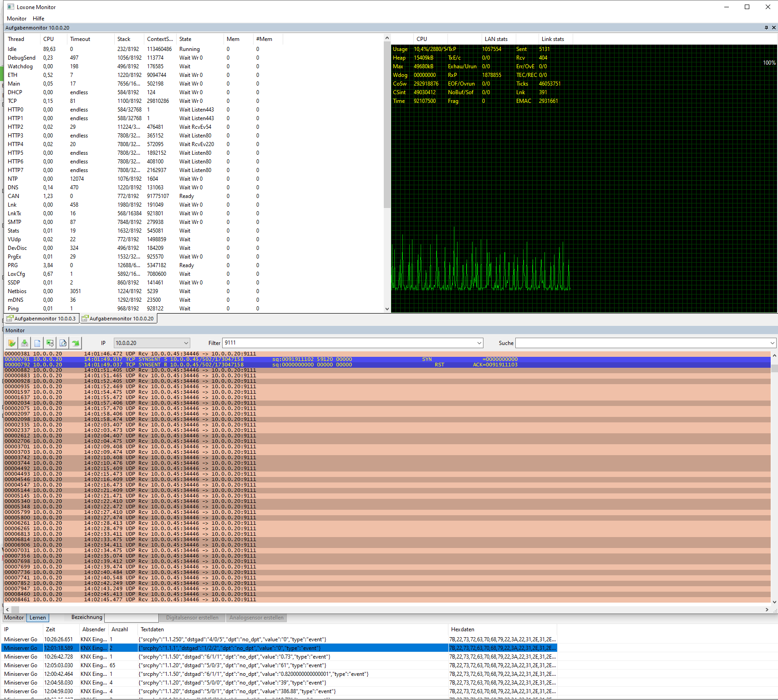Click the blank new document icon

(37, 343)
